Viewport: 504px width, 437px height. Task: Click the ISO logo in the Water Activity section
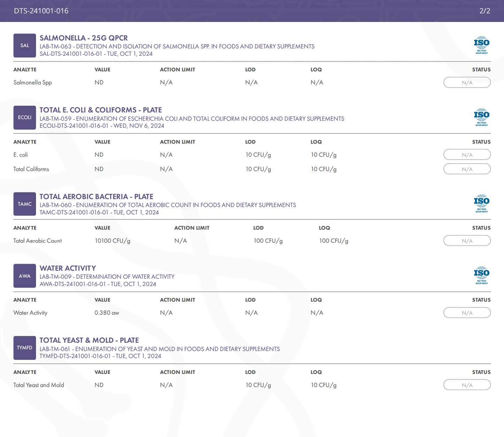point(481,276)
